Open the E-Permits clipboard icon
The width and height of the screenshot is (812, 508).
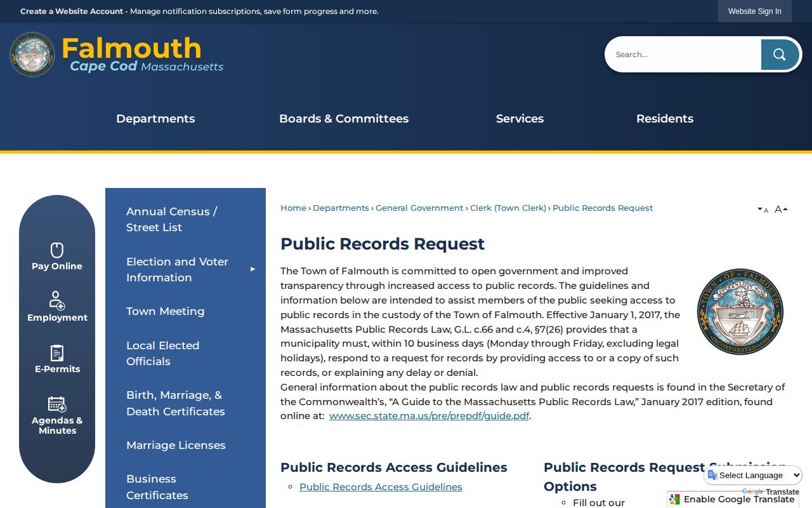57,353
